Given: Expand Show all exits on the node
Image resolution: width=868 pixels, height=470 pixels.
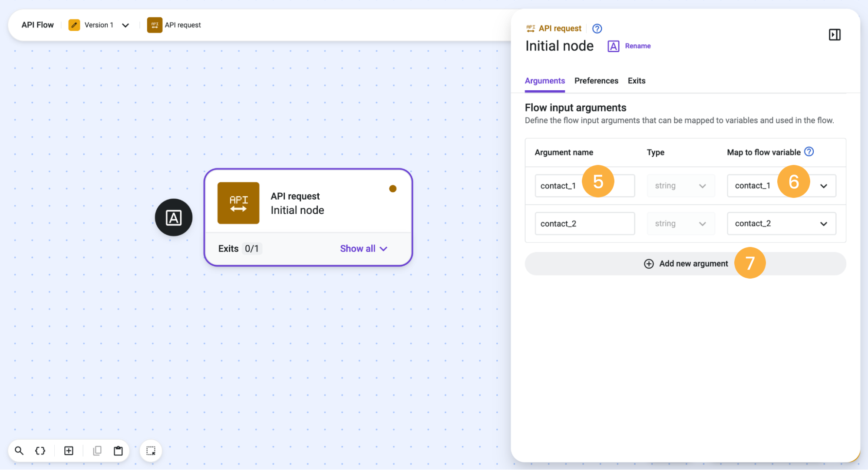Looking at the screenshot, I should [x=363, y=249].
